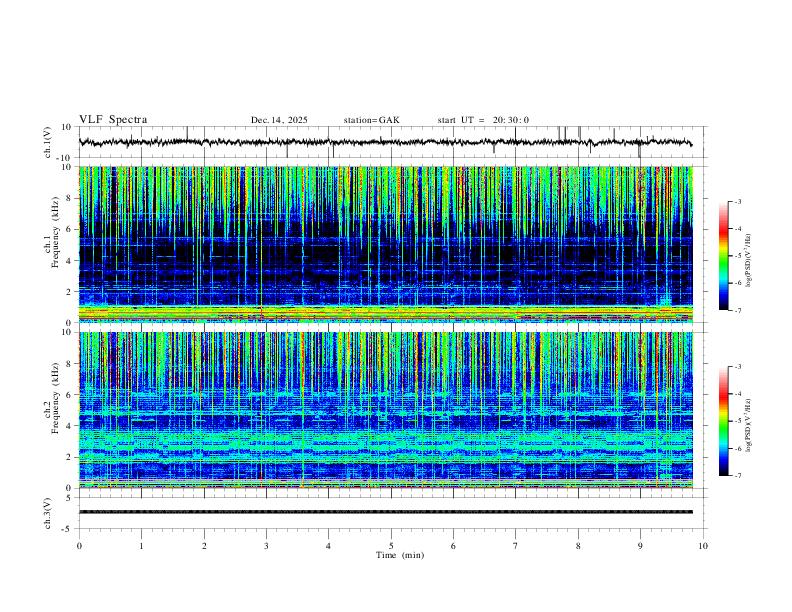The width and height of the screenshot is (792, 612).
Task: Click time-axis tick label "3"
Action: click(266, 546)
